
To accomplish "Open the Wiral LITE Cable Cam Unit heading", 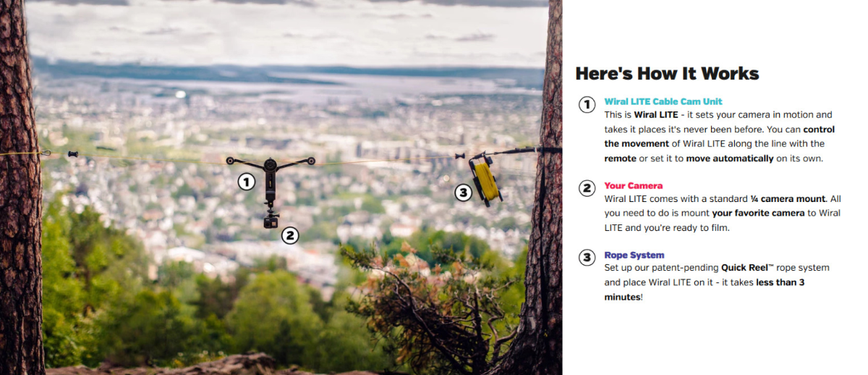I will [x=663, y=101].
